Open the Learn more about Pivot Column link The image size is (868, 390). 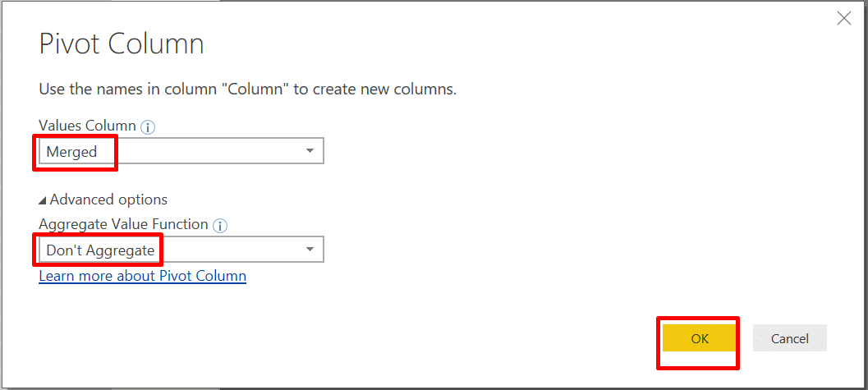click(142, 276)
